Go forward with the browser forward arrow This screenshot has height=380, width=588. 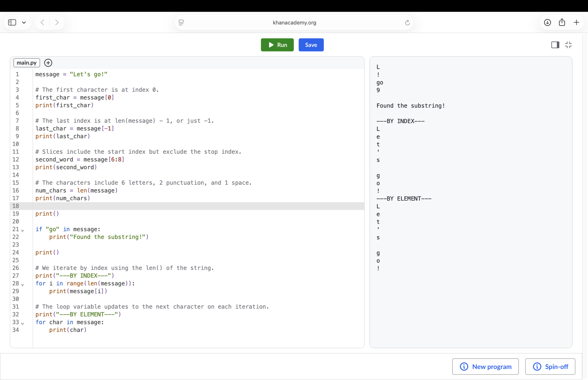pyautogui.click(x=57, y=22)
